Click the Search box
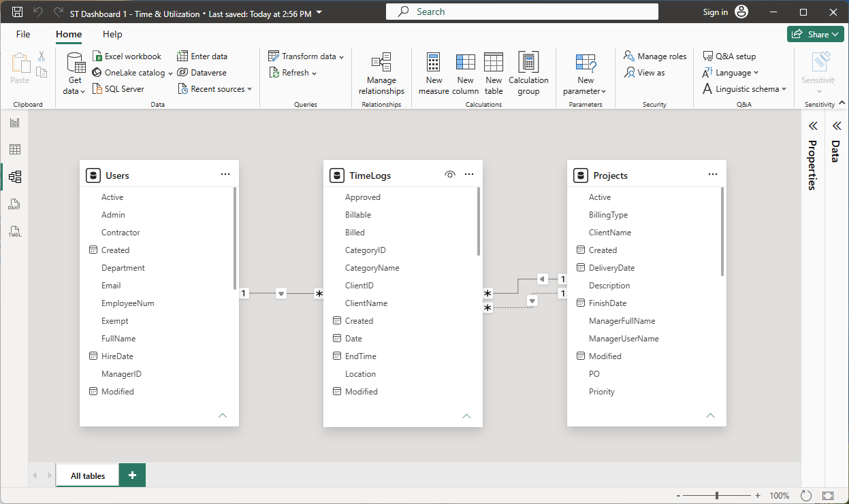 522,12
